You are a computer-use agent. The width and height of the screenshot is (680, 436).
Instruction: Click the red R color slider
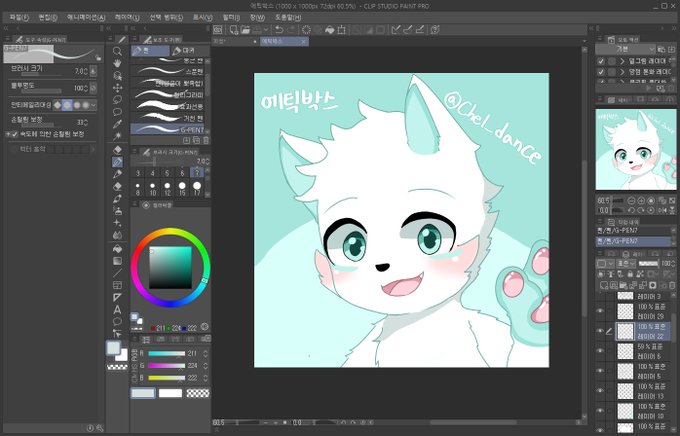click(167, 354)
